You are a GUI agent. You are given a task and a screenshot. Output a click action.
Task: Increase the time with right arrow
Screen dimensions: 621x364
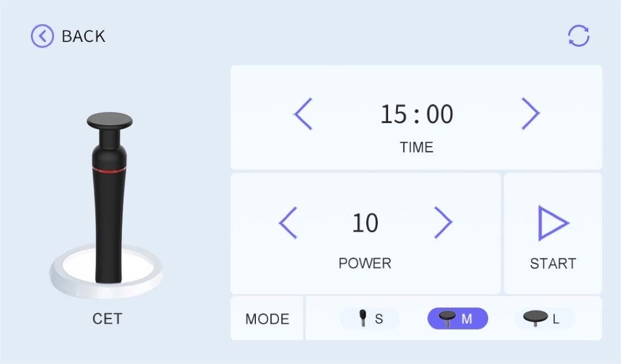click(530, 114)
